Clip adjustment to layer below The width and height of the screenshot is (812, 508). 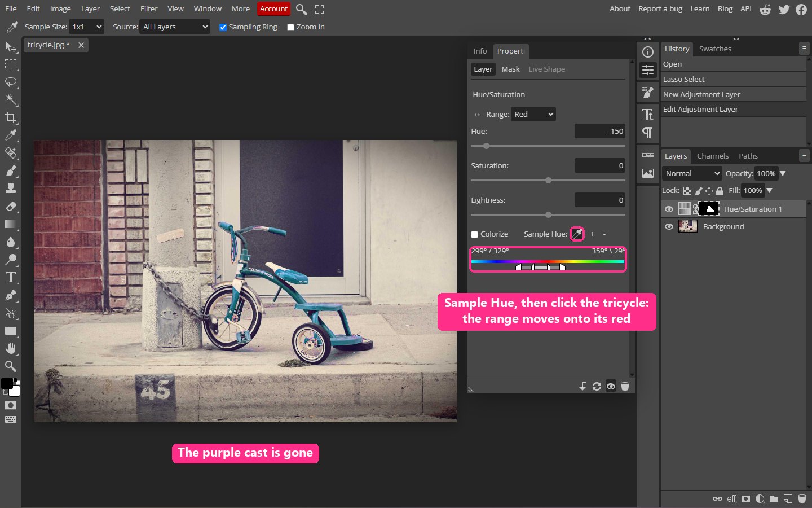pos(583,386)
